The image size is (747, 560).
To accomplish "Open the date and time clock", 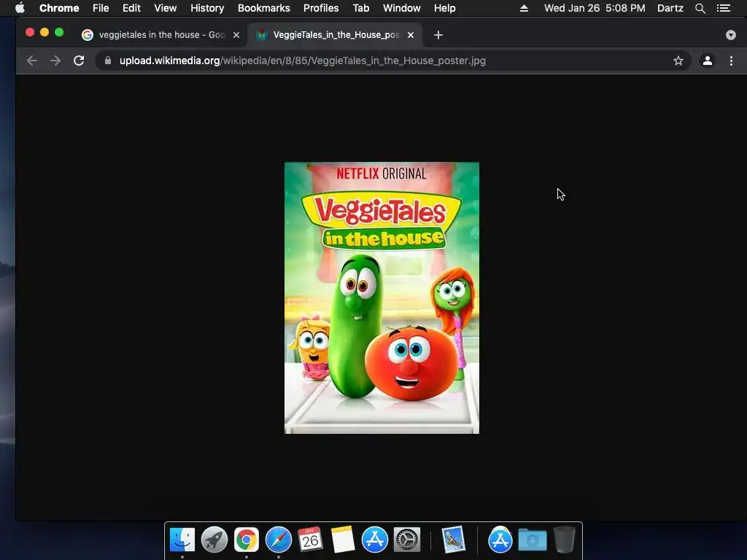I will (595, 8).
